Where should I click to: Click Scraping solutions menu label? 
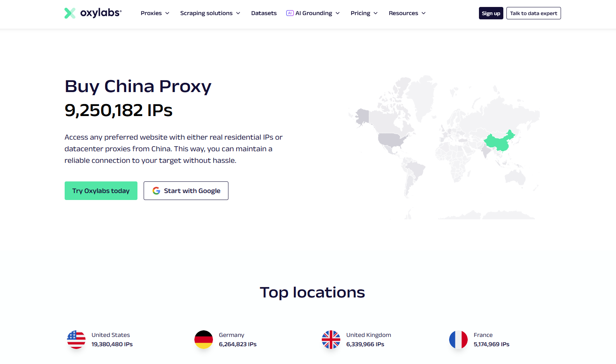206,13
